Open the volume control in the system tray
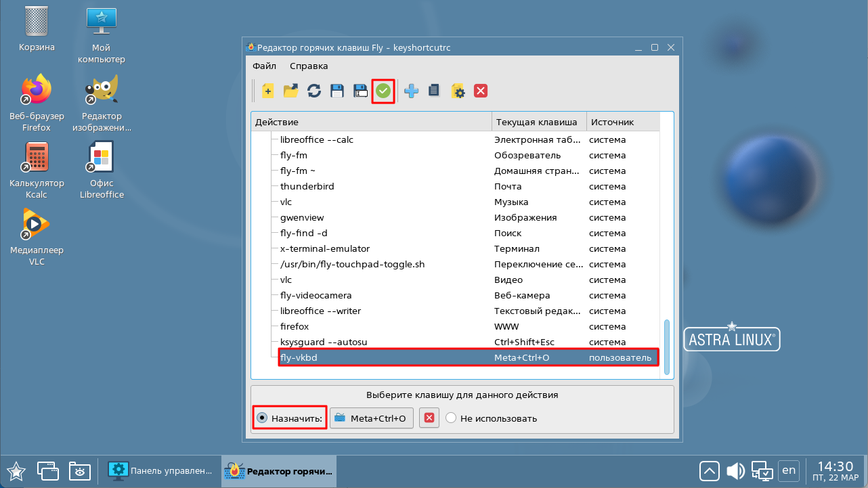The image size is (868, 488). tap(736, 470)
